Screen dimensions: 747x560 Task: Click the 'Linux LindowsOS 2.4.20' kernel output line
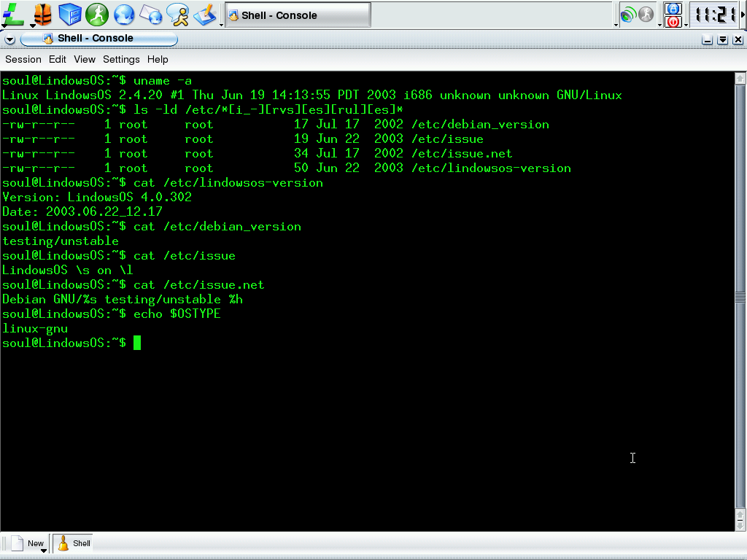312,96
